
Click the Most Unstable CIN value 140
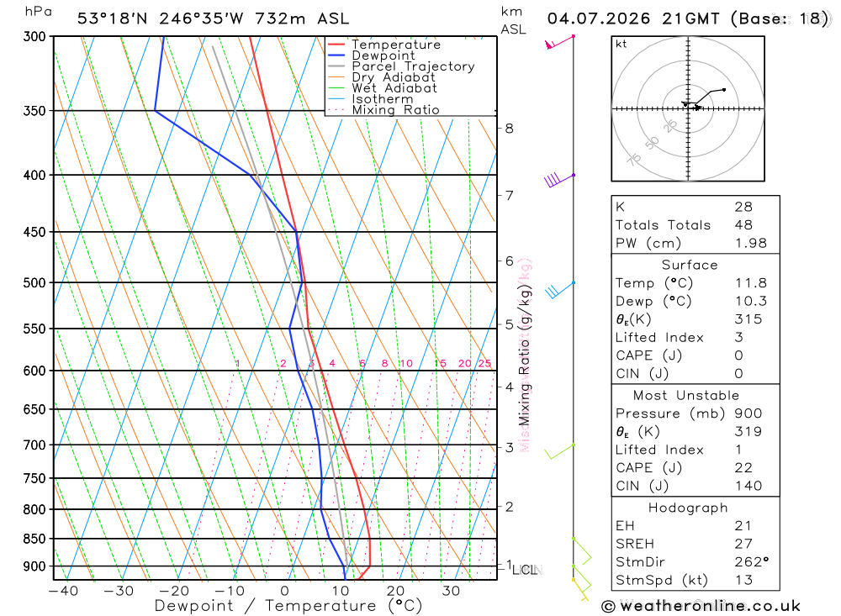tap(748, 487)
